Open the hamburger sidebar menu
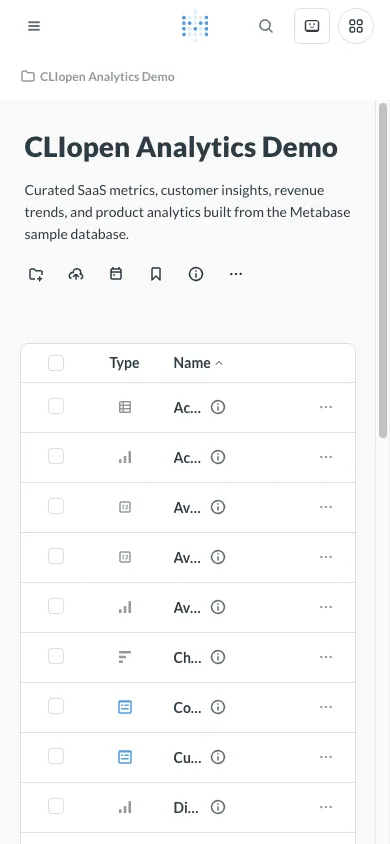This screenshot has height=844, width=390. [x=34, y=26]
